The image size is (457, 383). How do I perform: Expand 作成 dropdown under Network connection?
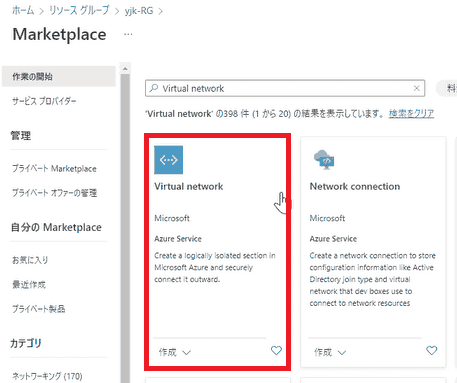pos(330,352)
